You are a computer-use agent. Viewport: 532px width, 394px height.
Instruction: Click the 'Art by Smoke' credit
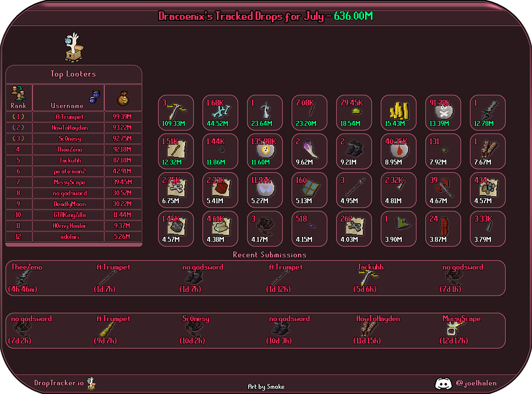tap(266, 387)
